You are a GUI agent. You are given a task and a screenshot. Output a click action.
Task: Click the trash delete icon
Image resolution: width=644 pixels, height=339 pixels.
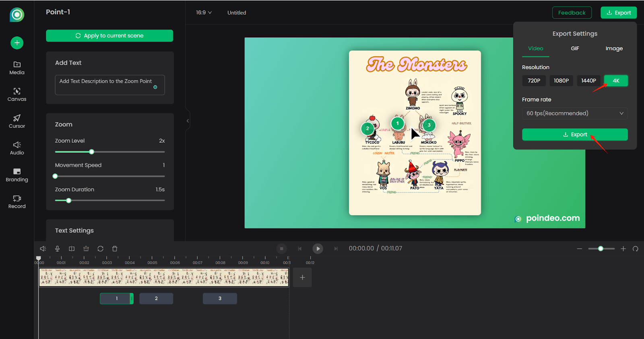point(115,249)
